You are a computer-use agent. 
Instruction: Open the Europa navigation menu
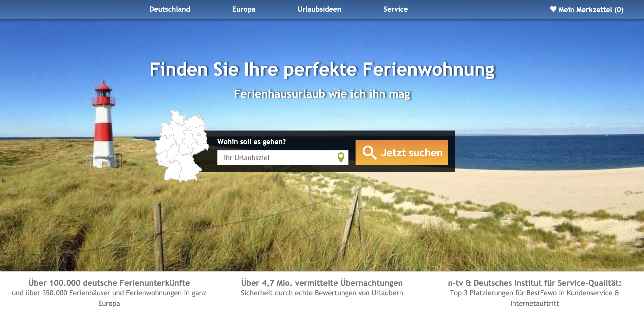click(244, 9)
